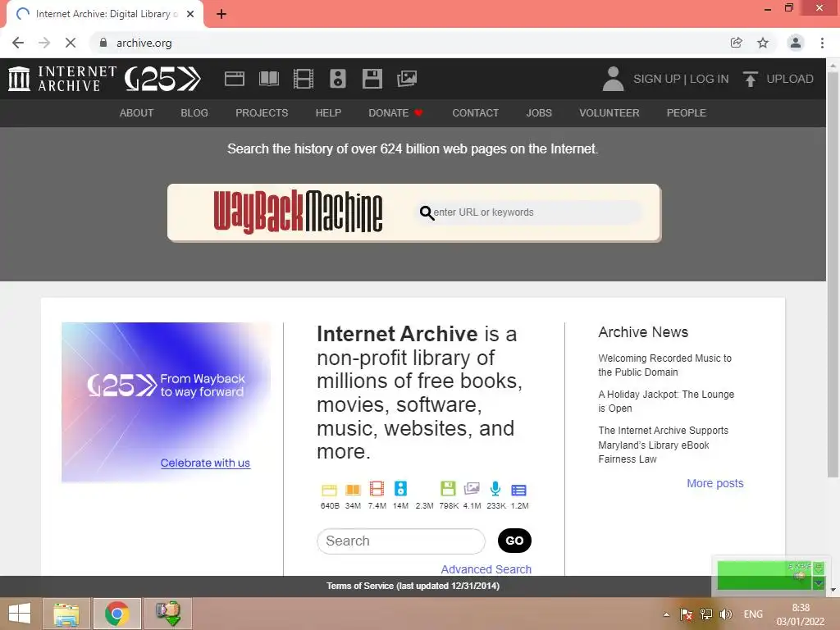Open the ABOUT menu item
Screen dimensions: 840x630
(x=137, y=113)
